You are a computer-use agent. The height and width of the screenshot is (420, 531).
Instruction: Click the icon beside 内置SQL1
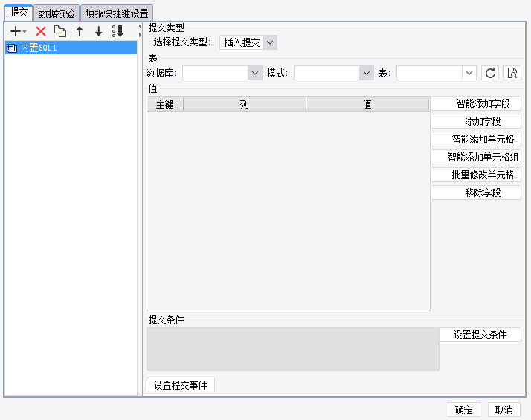[x=12, y=48]
